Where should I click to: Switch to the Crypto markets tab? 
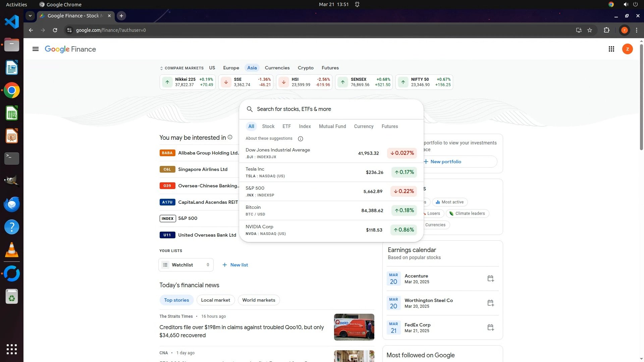coord(305,68)
